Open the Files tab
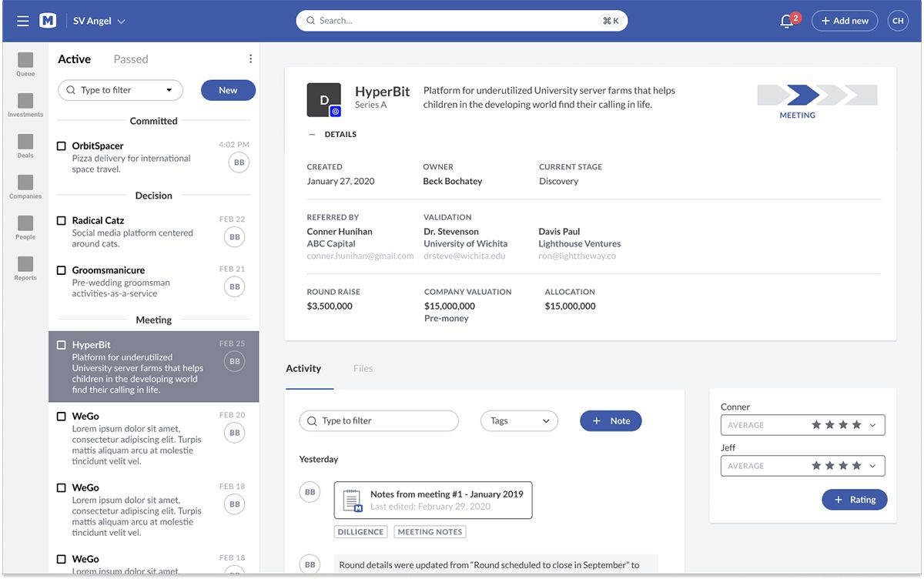924x579 pixels. [x=363, y=369]
